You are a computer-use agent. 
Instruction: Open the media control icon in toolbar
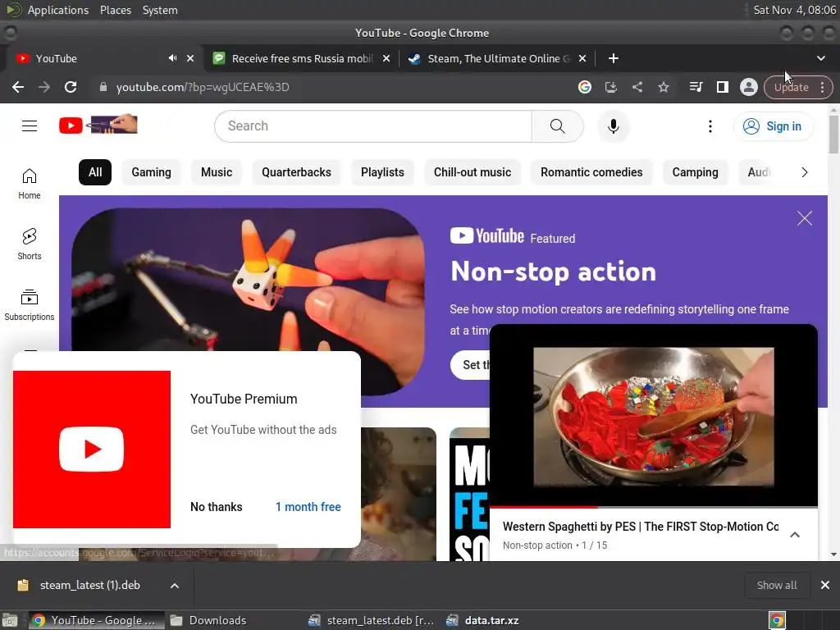click(696, 87)
